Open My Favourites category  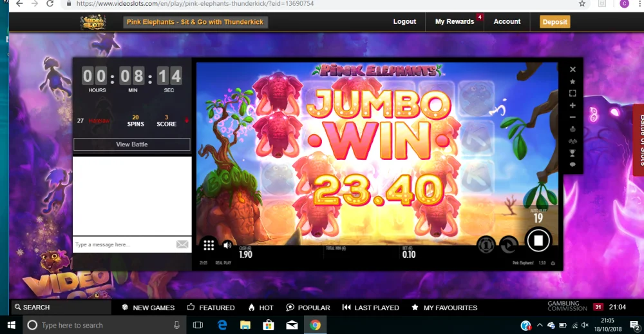[444, 308]
